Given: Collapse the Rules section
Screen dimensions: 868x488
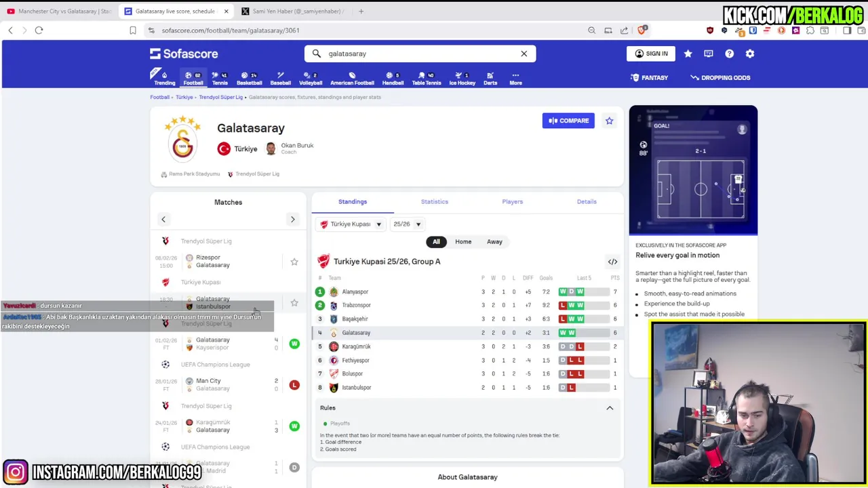Looking at the screenshot, I should 610,408.
